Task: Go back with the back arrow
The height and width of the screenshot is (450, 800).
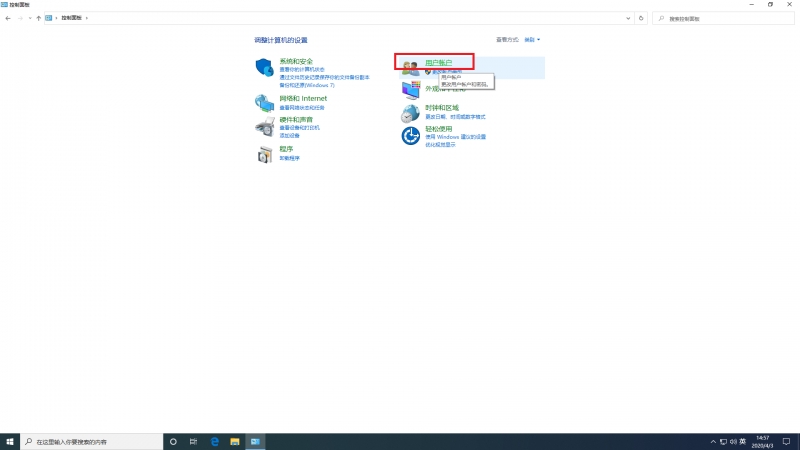Action: point(8,18)
